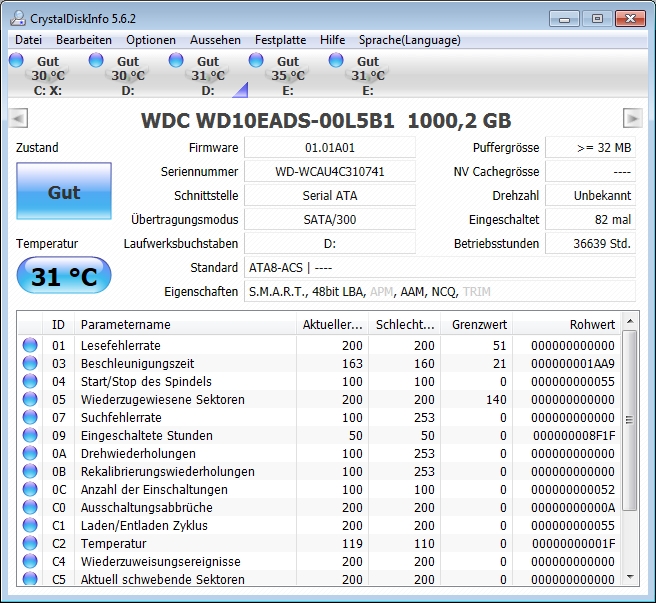Click the SMART list scrollbar thumb
The image size is (656, 603).
[x=629, y=420]
